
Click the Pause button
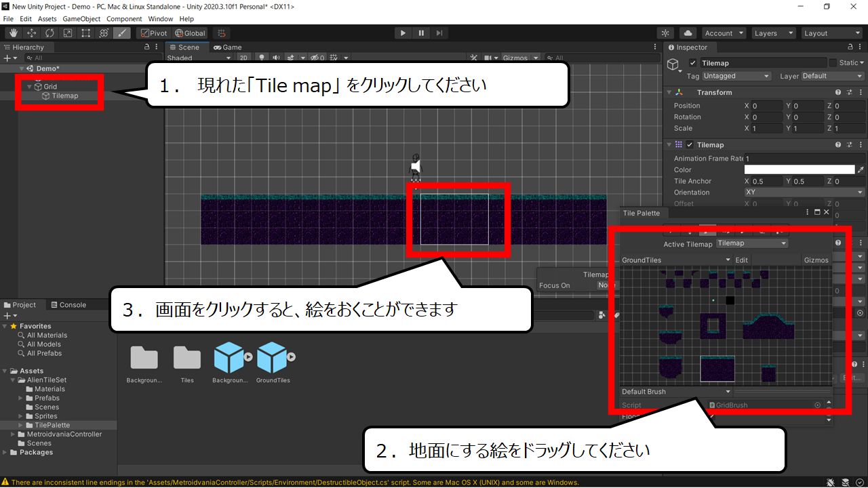tap(421, 33)
